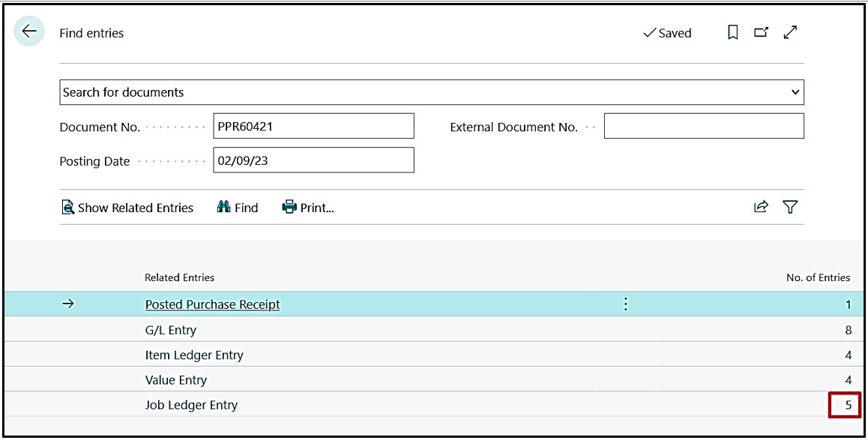Open page in new window icon
The height and width of the screenshot is (440, 868).
pos(761,33)
